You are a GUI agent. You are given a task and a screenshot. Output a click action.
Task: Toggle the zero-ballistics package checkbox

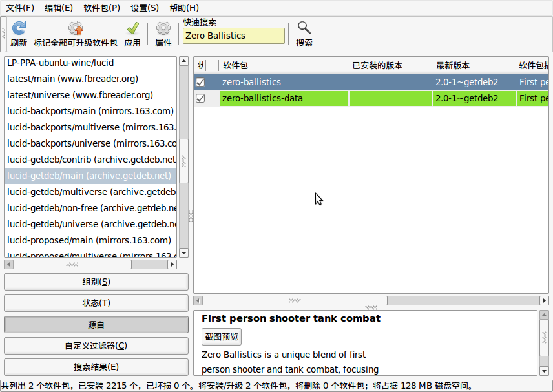200,82
